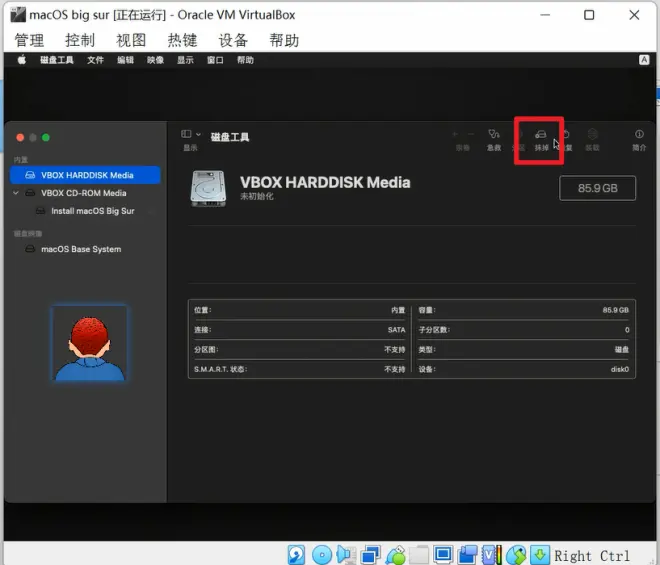Open the 显示 menu in macOS menu bar
The image size is (660, 565).
185,60
